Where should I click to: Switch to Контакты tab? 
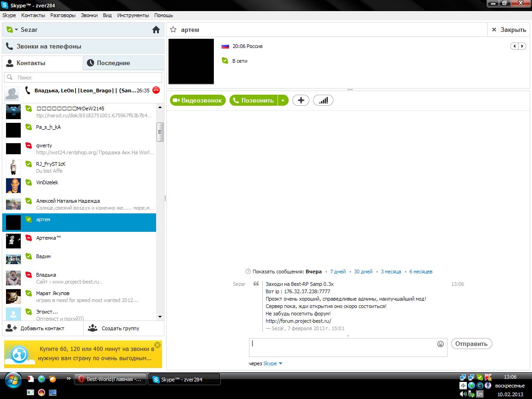tap(42, 63)
